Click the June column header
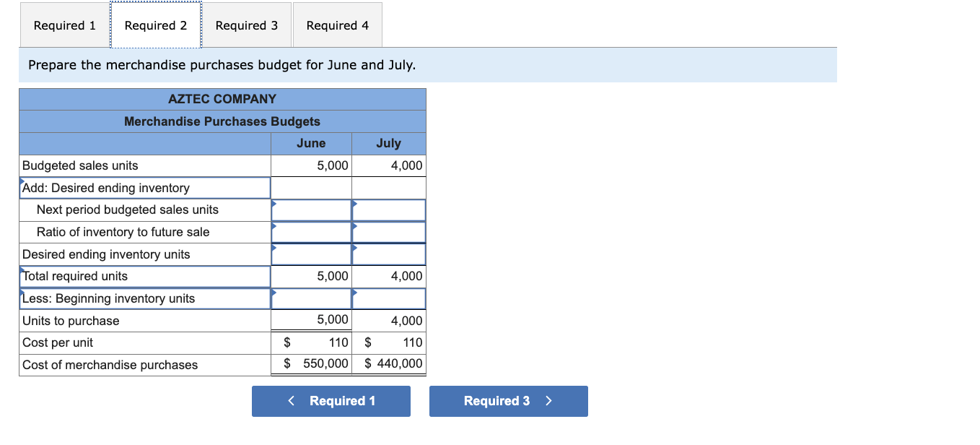980x445 pixels. pyautogui.click(x=310, y=143)
